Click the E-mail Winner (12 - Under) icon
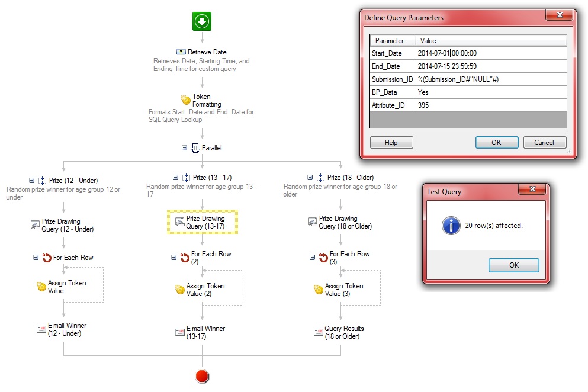The height and width of the screenshot is (392, 588). [x=41, y=329]
